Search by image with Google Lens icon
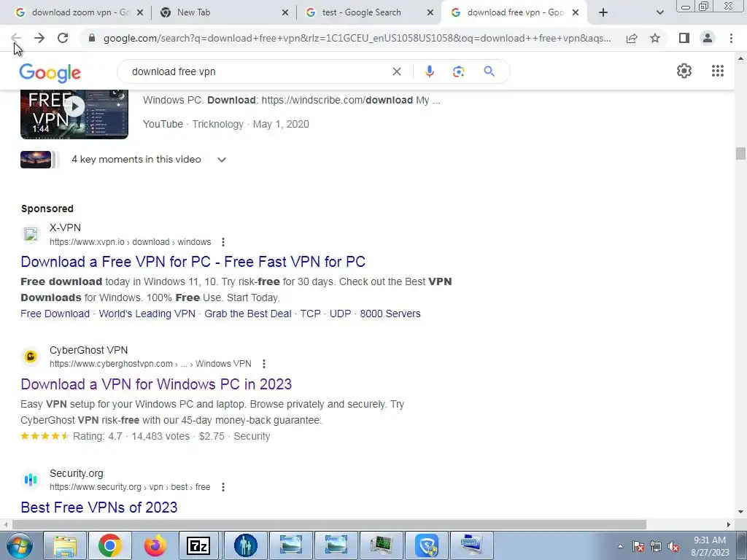747x560 pixels. click(x=458, y=71)
